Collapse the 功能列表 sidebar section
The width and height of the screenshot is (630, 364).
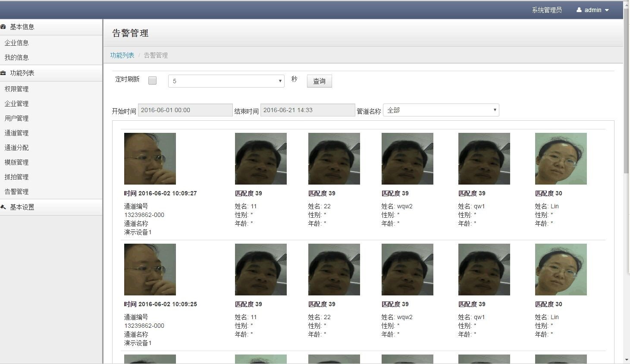coord(51,73)
